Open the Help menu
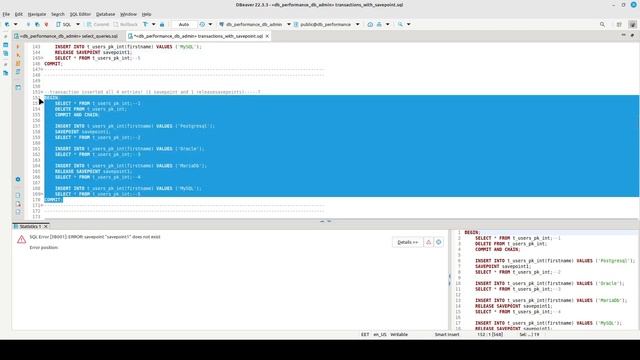Viewport: 640px width, 360px height. [146, 14]
